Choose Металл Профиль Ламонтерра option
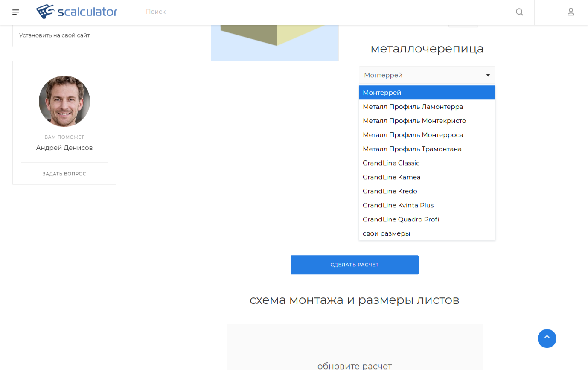Image resolution: width=588 pixels, height=370 pixels. [x=427, y=107]
